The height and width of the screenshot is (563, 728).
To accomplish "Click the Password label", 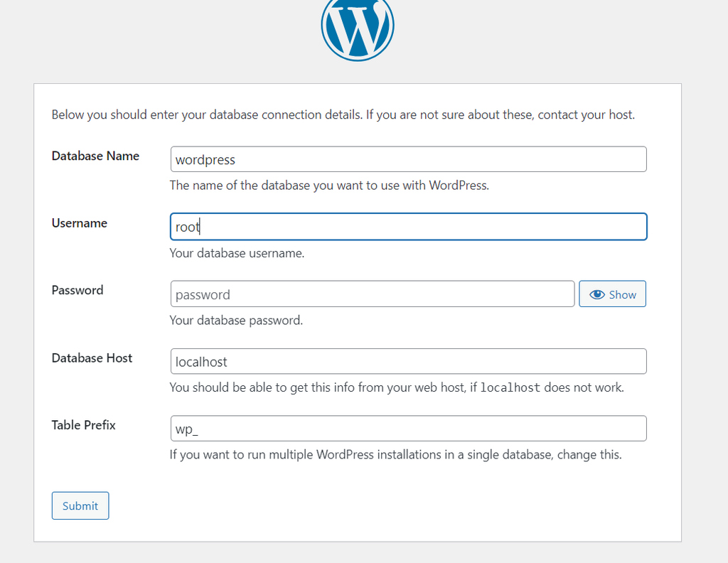I will coord(77,290).
